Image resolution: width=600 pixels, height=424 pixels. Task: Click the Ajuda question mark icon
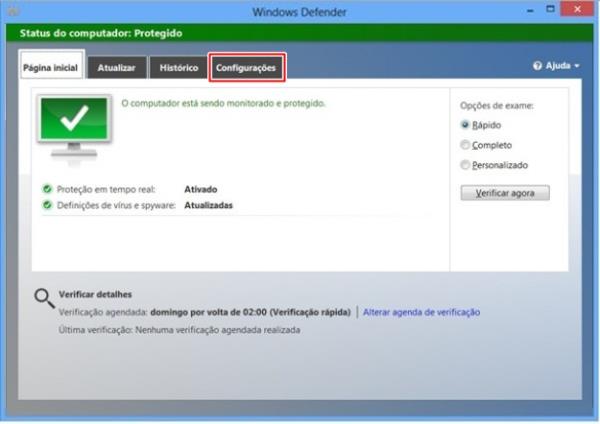pos(537,66)
